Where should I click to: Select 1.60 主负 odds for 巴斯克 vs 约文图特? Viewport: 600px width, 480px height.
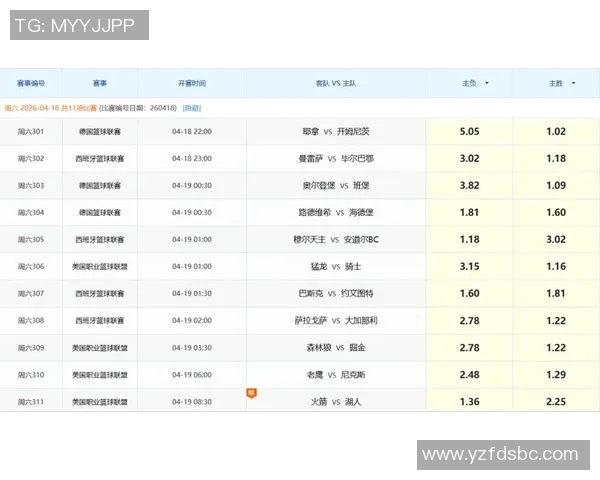click(470, 294)
